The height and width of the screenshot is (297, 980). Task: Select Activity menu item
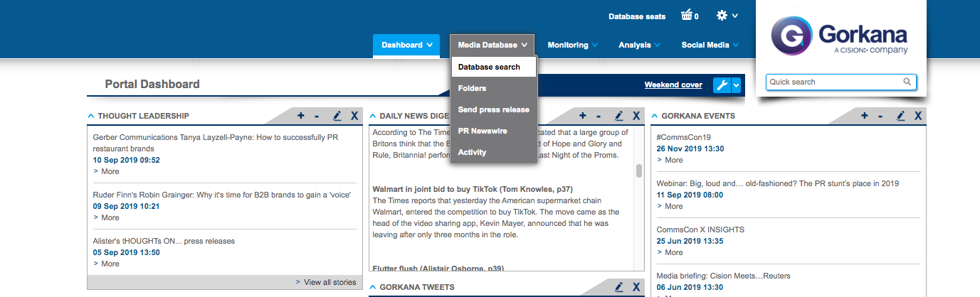(493, 152)
